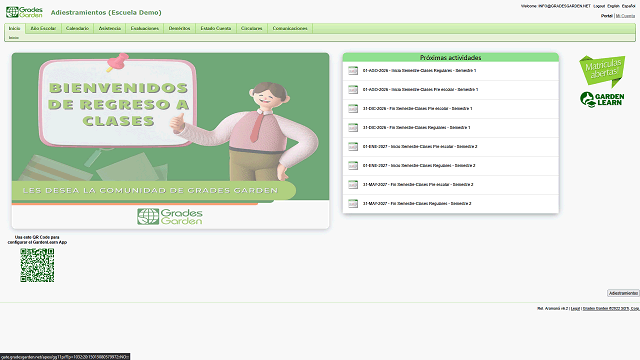Image resolution: width=640 pixels, height=360 pixels.
Task: Click calendar icon for 01-ENE Inicio Clases Pre-escolar Semestre 2
Action: click(x=353, y=147)
